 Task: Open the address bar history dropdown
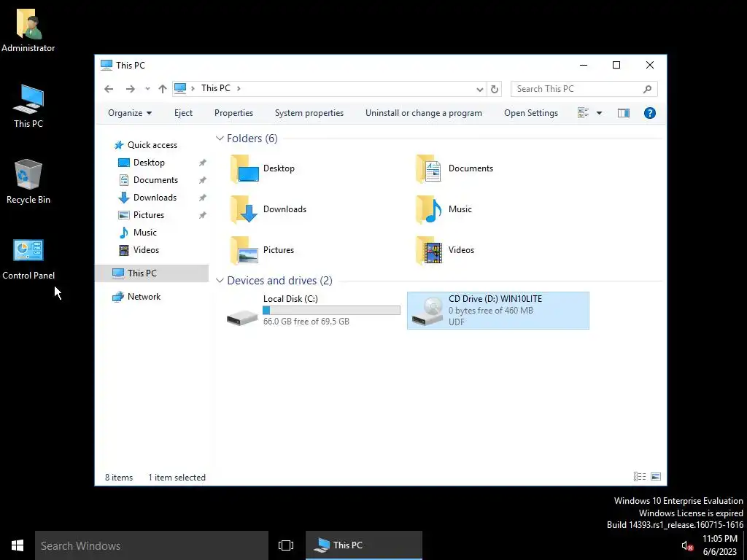(x=479, y=89)
